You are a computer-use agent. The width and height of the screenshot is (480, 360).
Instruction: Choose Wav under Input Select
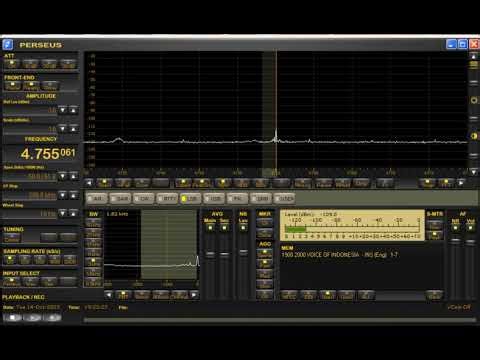[x=31, y=282]
